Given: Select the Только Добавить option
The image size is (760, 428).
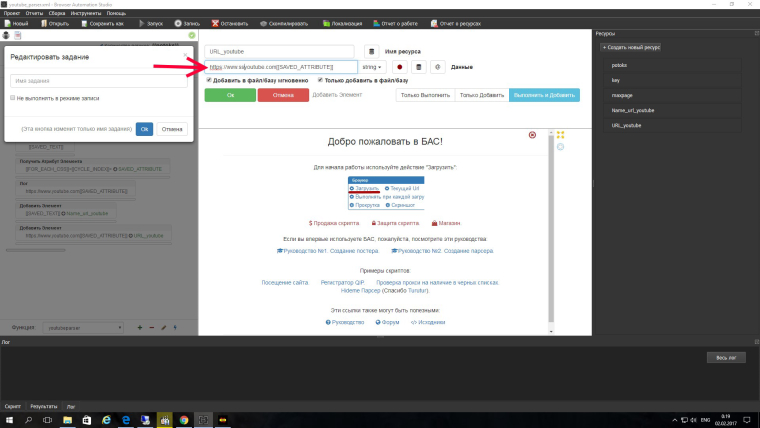Looking at the screenshot, I should pos(482,95).
